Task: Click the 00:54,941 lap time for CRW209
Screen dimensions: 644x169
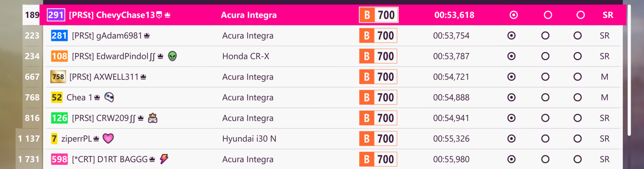Action: (451, 118)
